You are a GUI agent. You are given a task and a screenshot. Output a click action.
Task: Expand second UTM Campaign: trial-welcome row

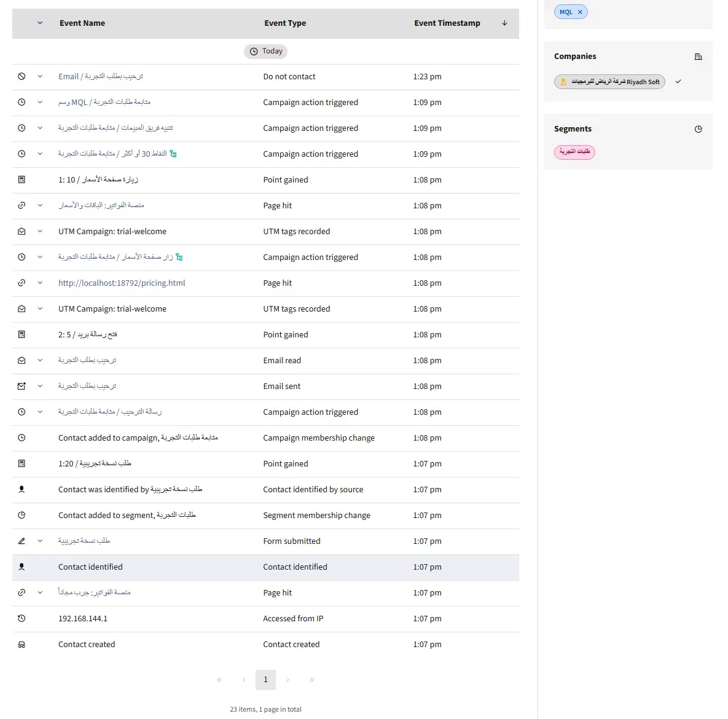click(40, 309)
